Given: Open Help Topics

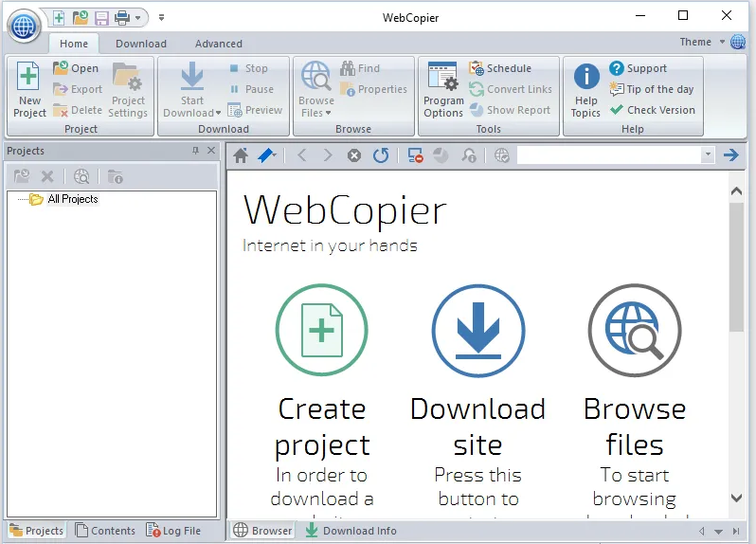Looking at the screenshot, I should pyautogui.click(x=585, y=90).
